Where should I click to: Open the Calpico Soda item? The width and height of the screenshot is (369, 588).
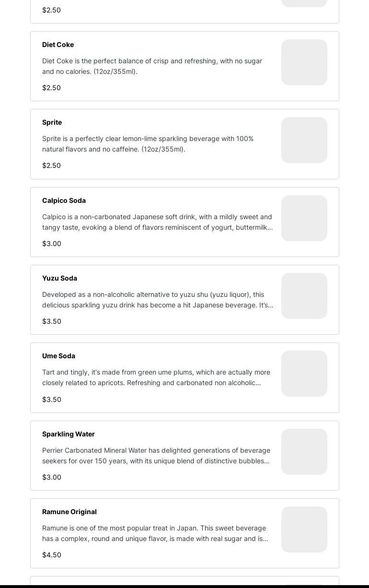pos(64,200)
